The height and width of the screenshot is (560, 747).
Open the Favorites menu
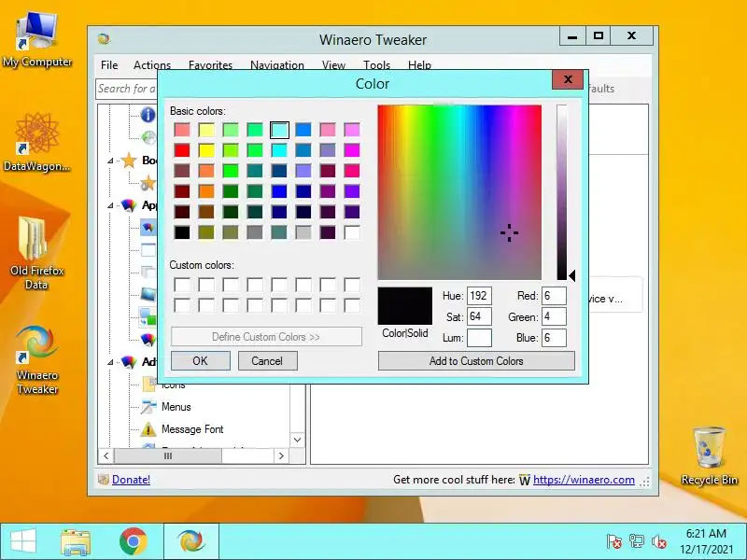211,65
